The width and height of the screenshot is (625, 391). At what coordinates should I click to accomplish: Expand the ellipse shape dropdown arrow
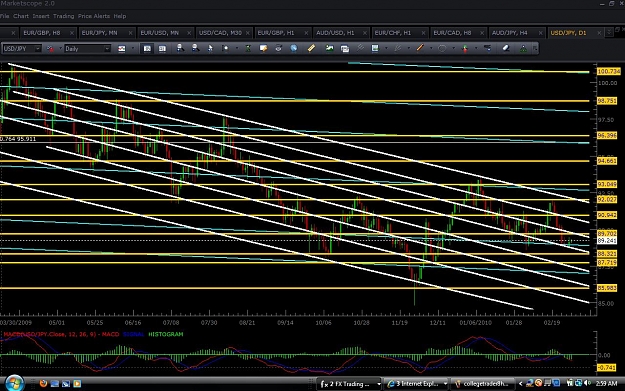click(x=453, y=49)
